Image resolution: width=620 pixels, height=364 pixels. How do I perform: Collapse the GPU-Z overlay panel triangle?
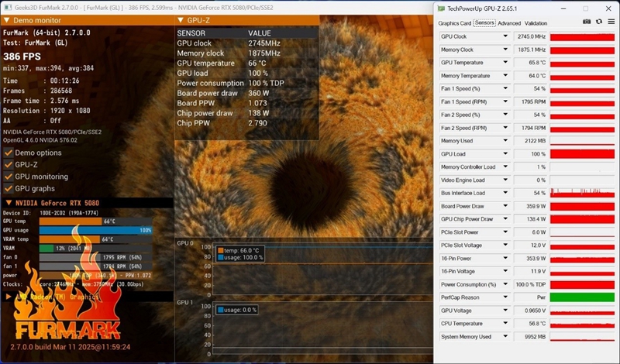tap(181, 21)
